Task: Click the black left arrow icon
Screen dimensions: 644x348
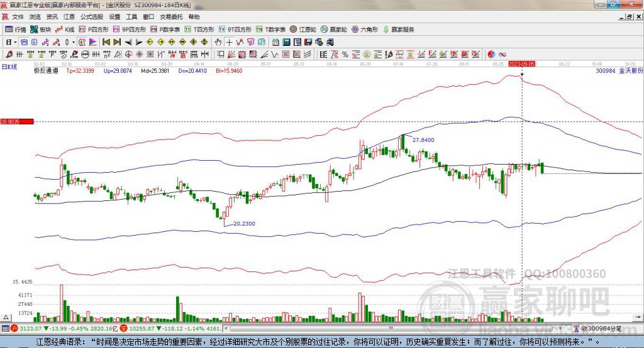Action: [x=128, y=42]
